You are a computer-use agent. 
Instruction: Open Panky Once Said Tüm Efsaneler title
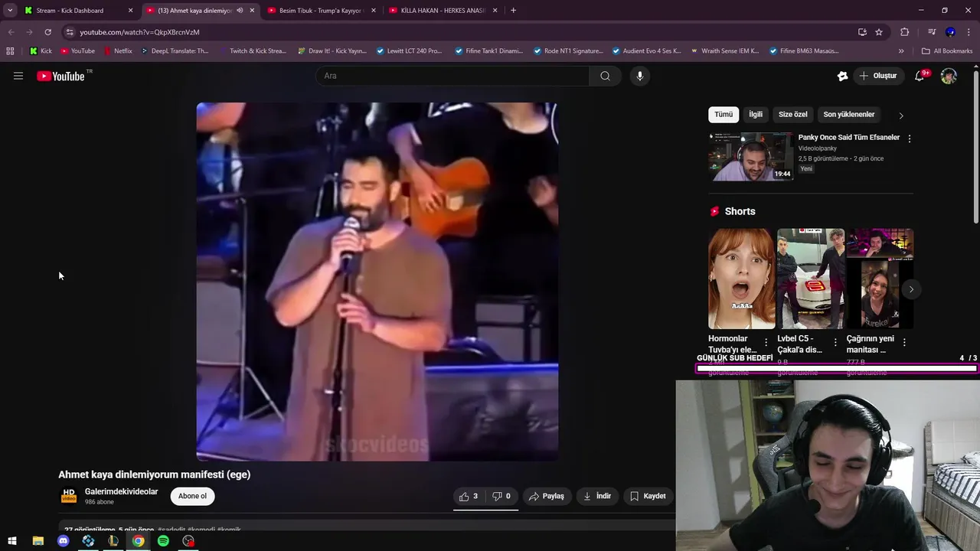pos(849,138)
